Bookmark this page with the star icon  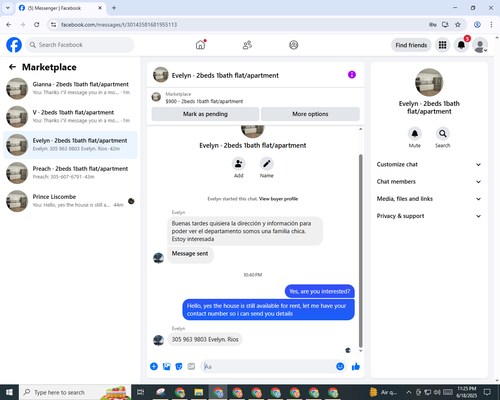coord(458,25)
